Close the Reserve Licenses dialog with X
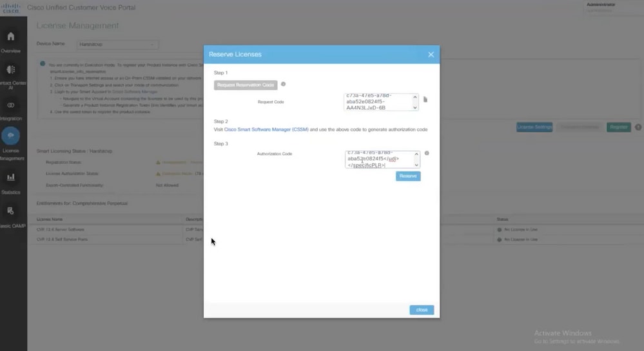This screenshot has width=644, height=351. point(431,55)
